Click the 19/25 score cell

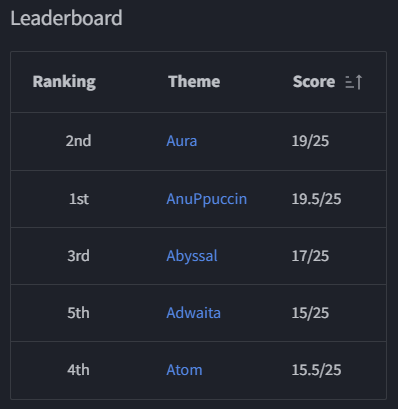click(x=310, y=141)
